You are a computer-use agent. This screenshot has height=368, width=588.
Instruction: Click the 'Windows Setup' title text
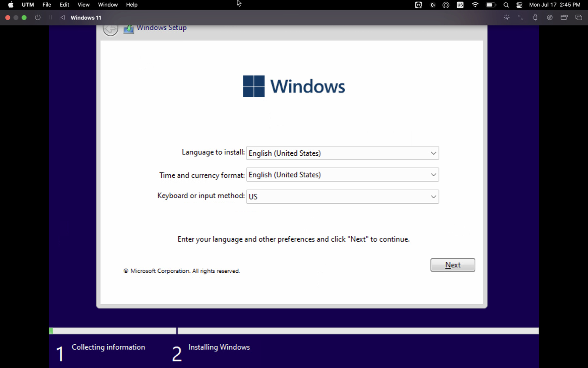(162, 28)
